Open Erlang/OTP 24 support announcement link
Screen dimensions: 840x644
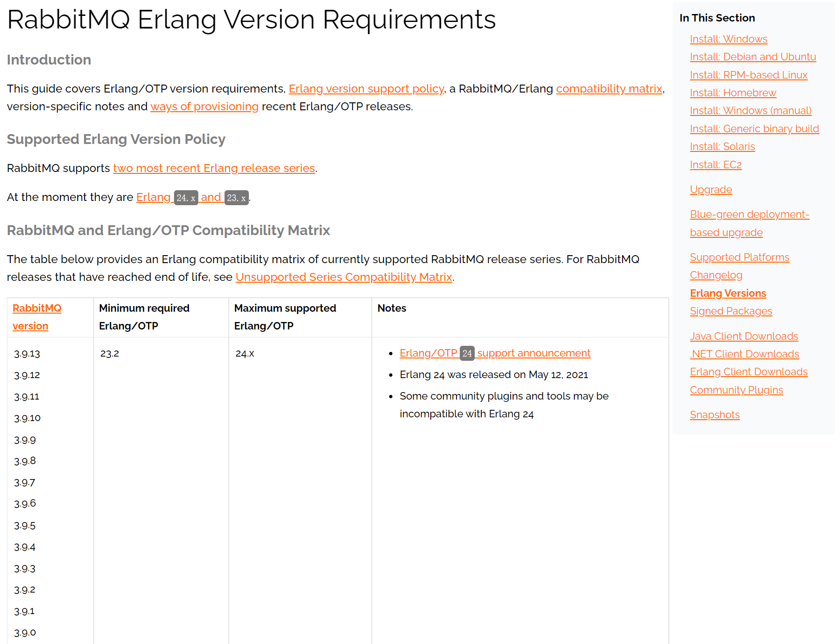coord(495,353)
